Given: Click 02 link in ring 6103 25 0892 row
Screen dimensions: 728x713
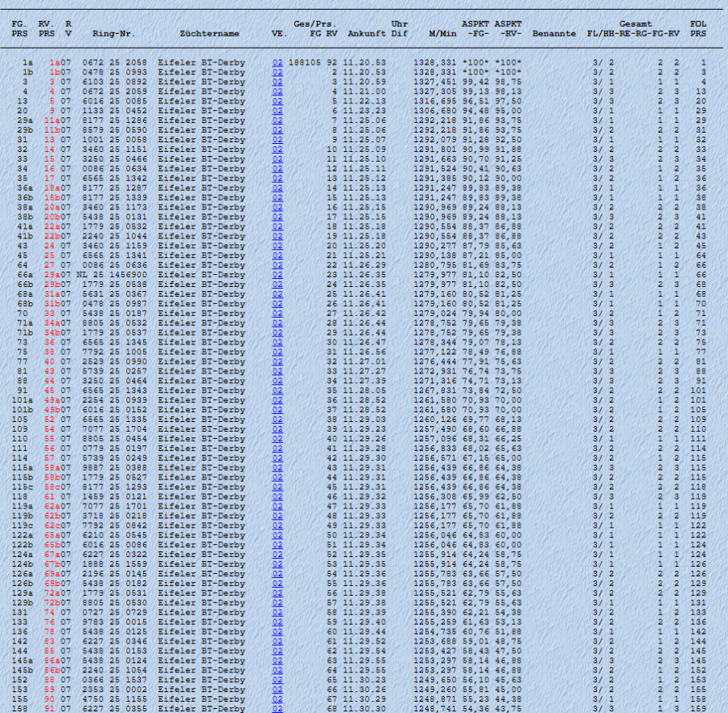Looking at the screenshot, I should (277, 82).
